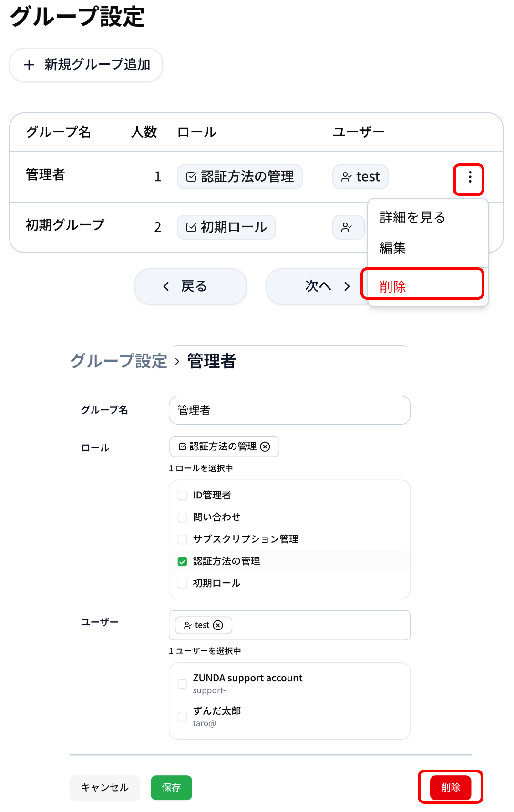Choose 詳細を見る from the context menu

coord(412,217)
